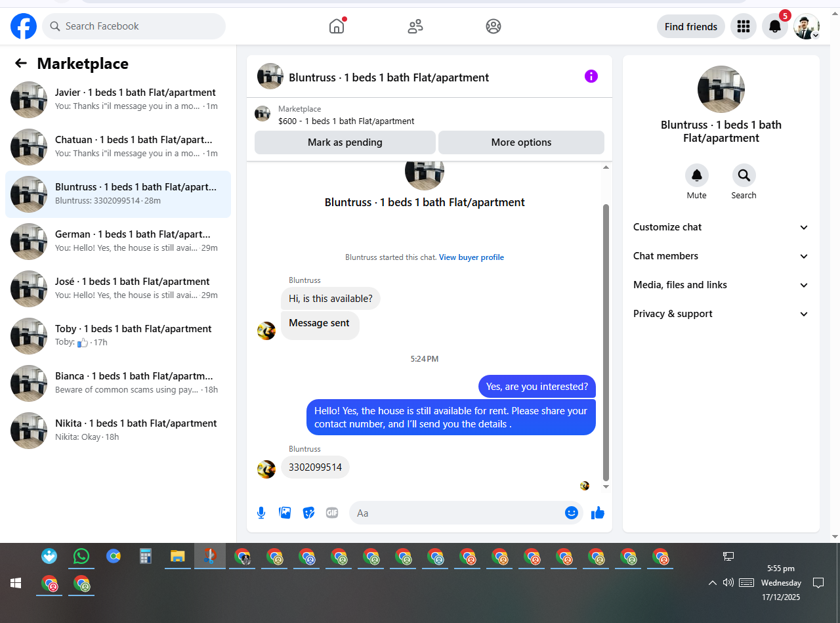Image resolution: width=840 pixels, height=623 pixels.
Task: Click the choose sticker icon
Action: [x=308, y=513]
